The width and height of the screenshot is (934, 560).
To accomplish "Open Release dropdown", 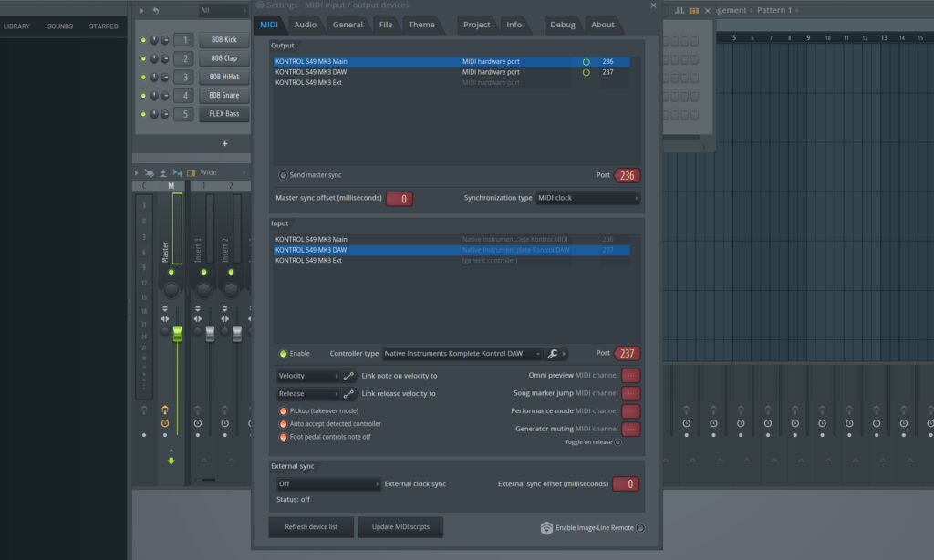I will (x=307, y=394).
